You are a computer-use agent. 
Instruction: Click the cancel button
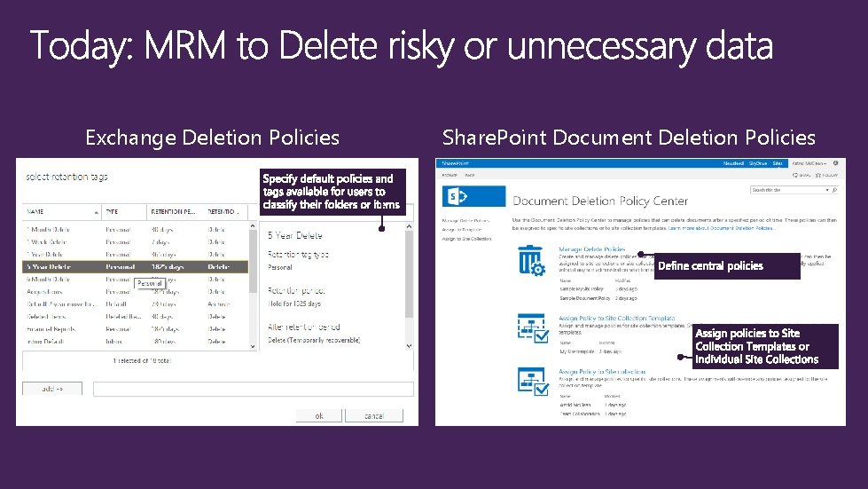[374, 416]
